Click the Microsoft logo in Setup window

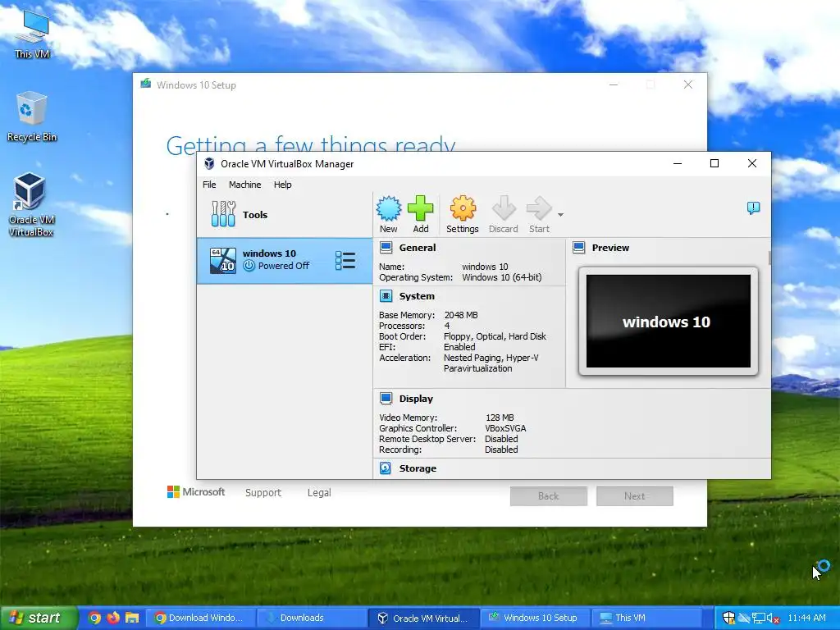pyautogui.click(x=196, y=492)
